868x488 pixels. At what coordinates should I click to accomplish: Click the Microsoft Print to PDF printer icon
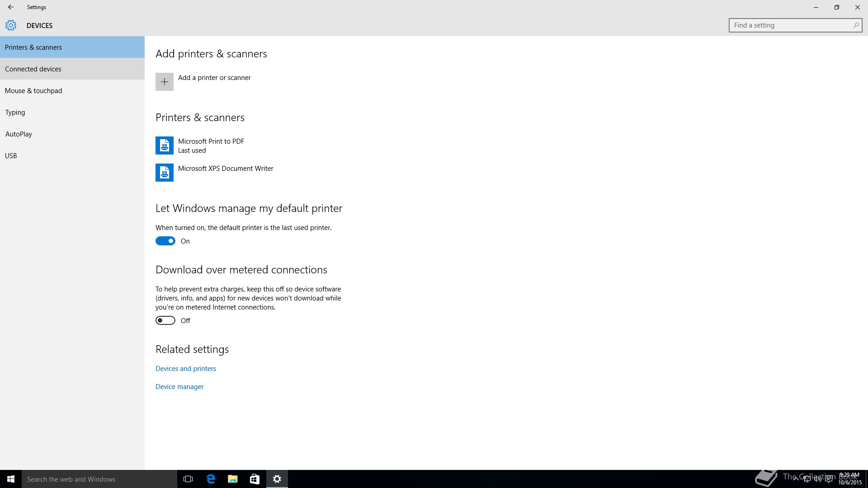point(165,145)
